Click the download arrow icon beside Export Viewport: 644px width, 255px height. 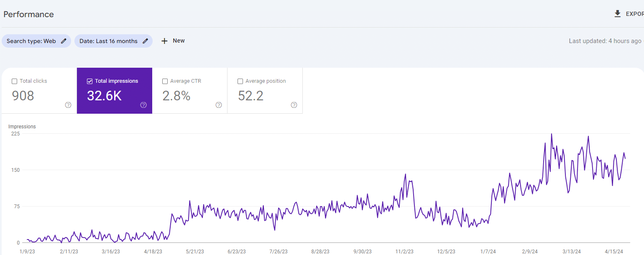[x=617, y=14]
